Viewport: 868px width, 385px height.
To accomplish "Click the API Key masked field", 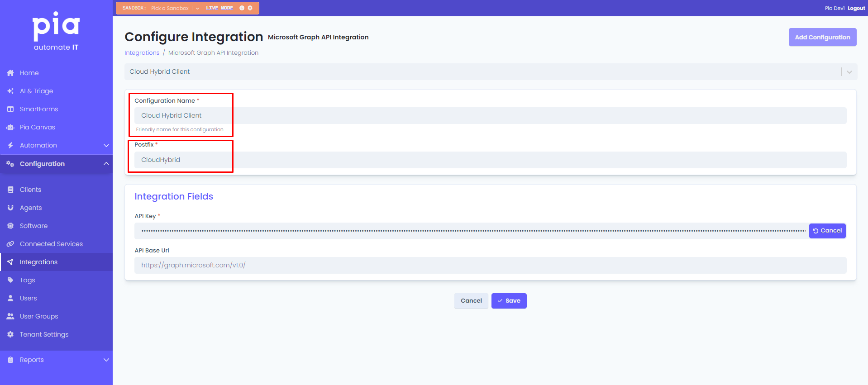I will click(x=471, y=231).
